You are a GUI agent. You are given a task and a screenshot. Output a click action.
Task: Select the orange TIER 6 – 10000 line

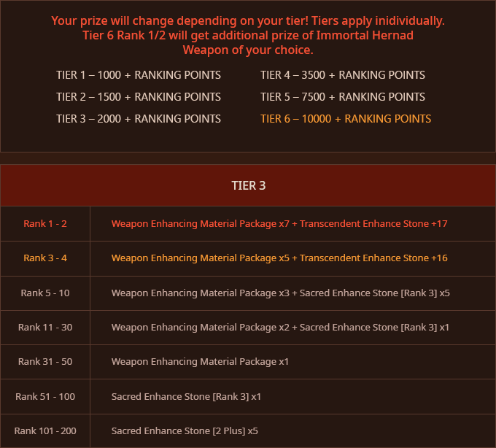coord(346,119)
